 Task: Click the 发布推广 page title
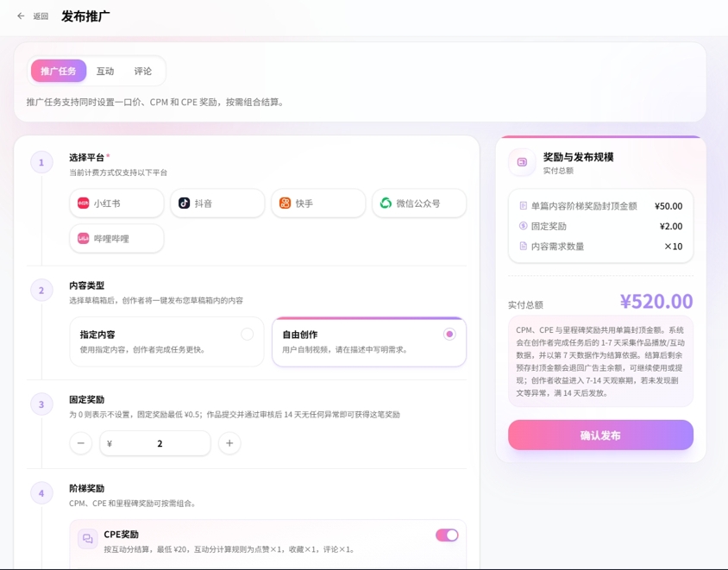pyautogui.click(x=85, y=16)
